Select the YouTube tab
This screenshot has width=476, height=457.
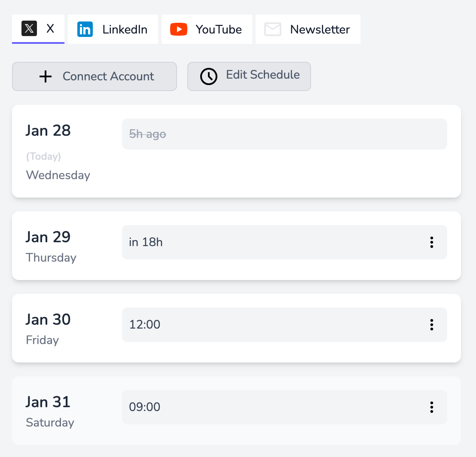tap(206, 29)
